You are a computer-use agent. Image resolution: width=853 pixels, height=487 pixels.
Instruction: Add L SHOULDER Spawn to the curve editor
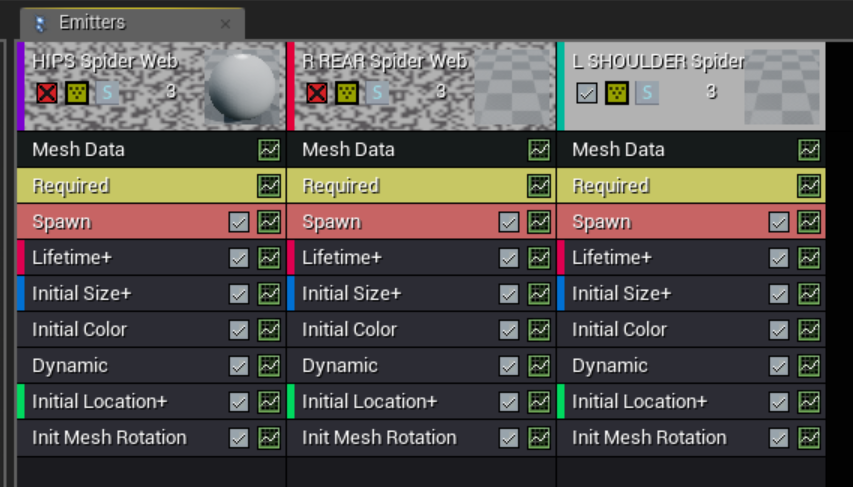pyautogui.click(x=809, y=222)
